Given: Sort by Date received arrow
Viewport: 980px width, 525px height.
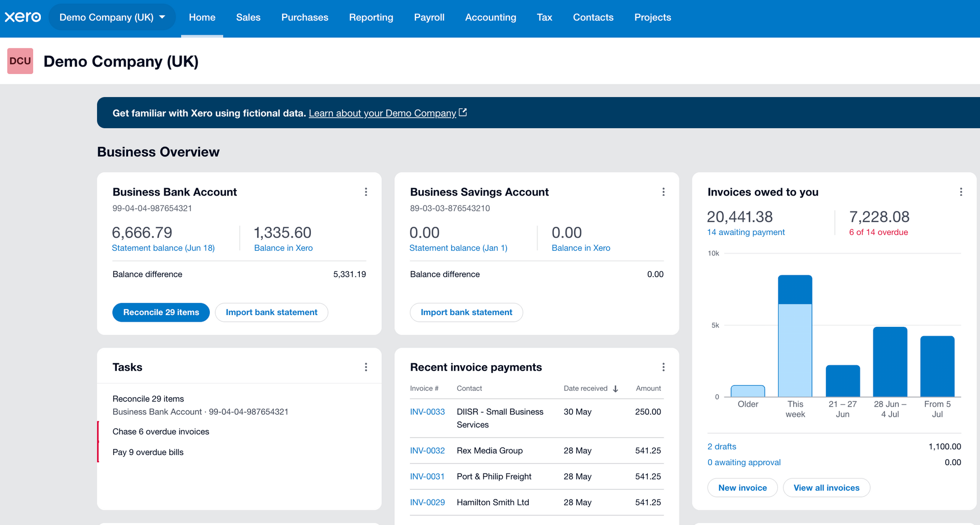Looking at the screenshot, I should (616, 389).
